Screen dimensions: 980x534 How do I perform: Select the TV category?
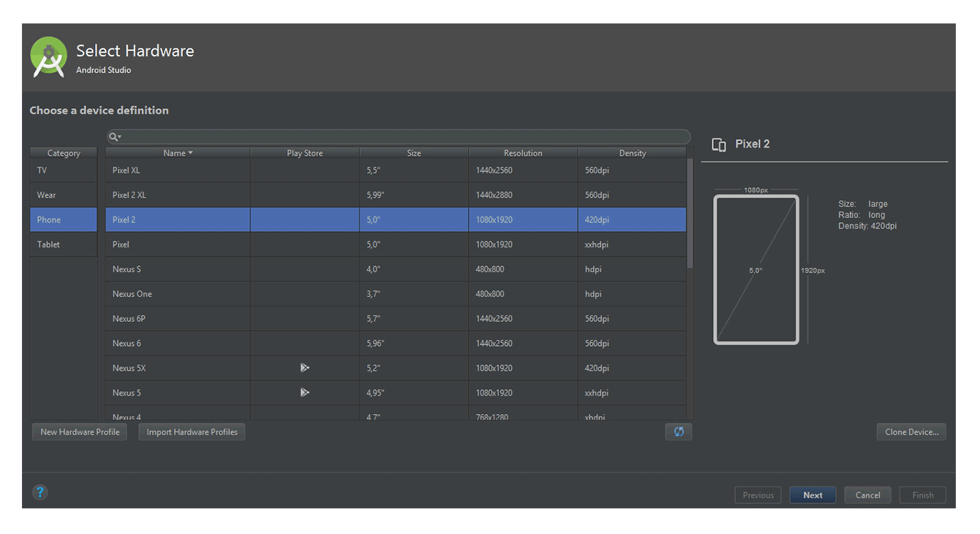click(x=64, y=170)
